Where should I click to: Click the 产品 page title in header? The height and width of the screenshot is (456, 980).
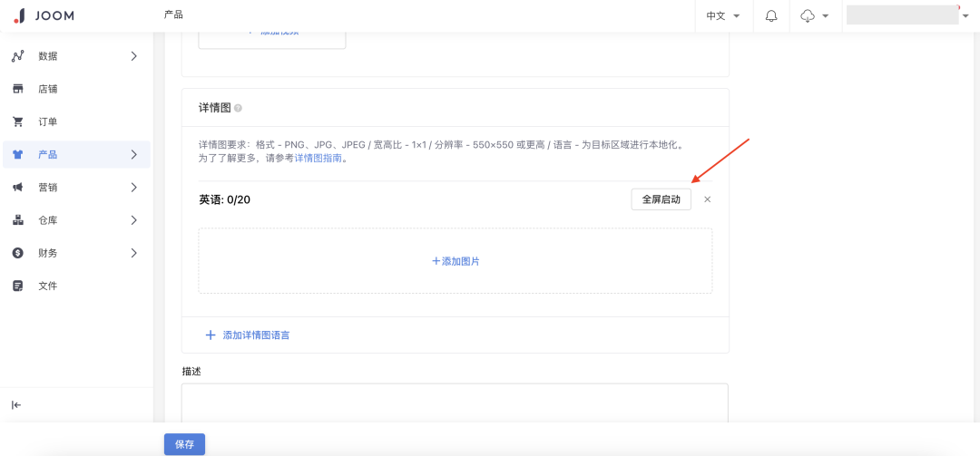(x=173, y=15)
